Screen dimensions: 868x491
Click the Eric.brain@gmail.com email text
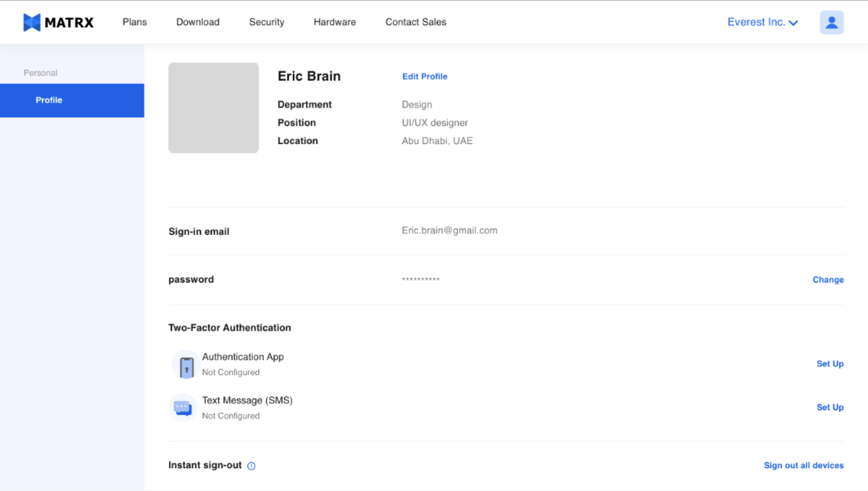click(x=449, y=230)
